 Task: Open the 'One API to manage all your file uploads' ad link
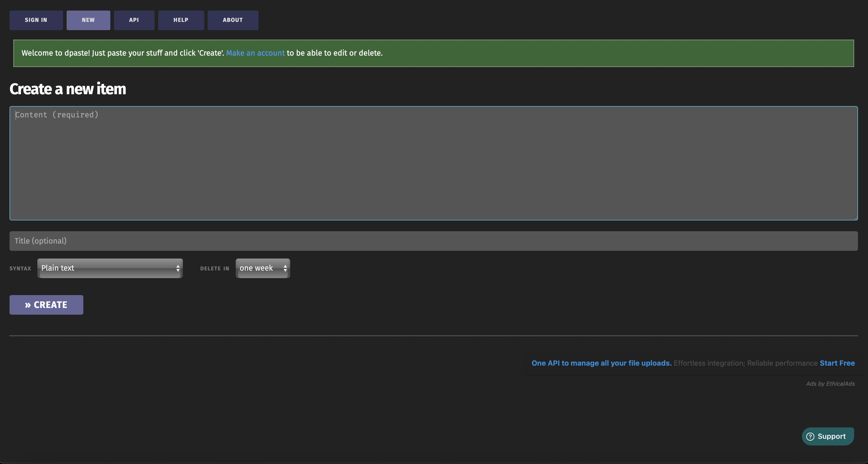(x=601, y=363)
